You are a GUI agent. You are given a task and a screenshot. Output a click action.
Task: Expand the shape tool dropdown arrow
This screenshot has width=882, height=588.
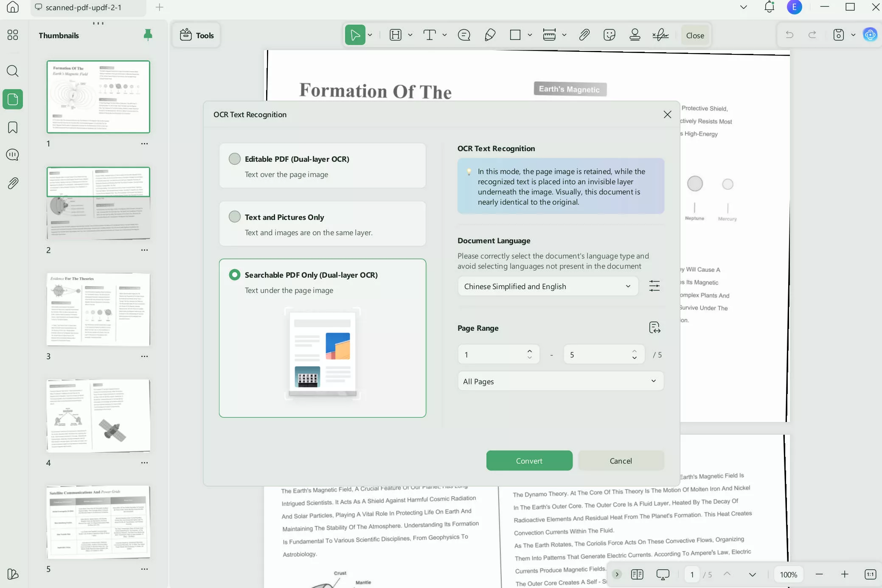[529, 35]
